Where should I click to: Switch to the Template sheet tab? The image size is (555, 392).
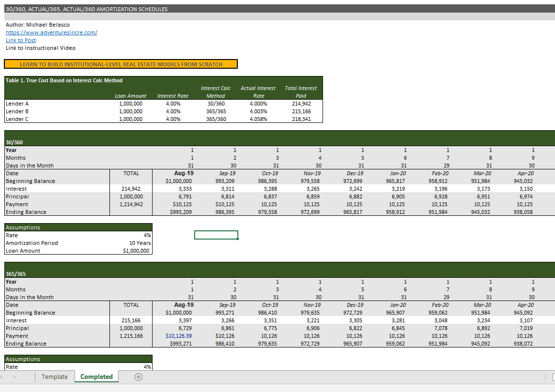[55, 377]
